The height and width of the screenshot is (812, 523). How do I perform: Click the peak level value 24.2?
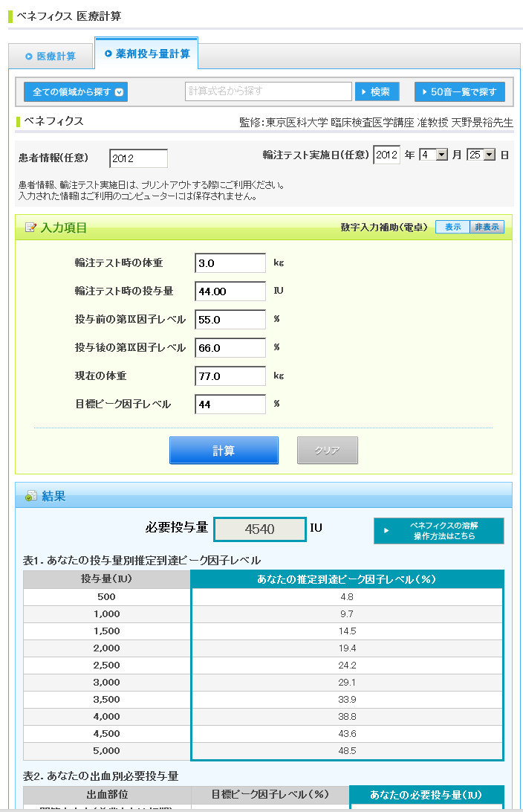coord(347,665)
